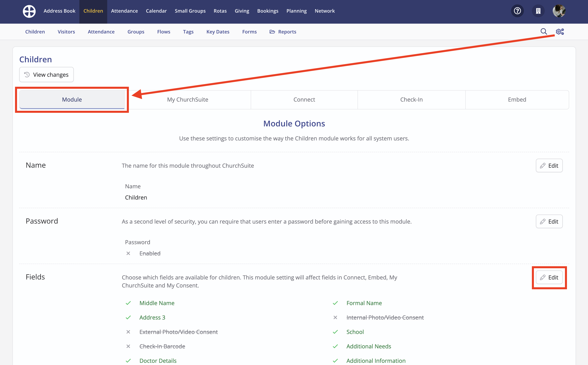The width and height of the screenshot is (588, 365).
Task: Open the Children sub-menu section
Action: pos(35,32)
